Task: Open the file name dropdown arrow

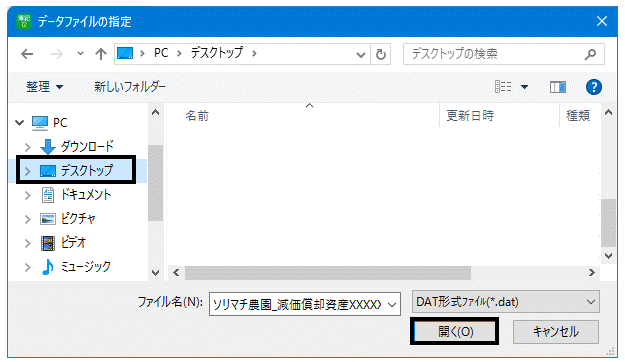Action: pos(392,305)
